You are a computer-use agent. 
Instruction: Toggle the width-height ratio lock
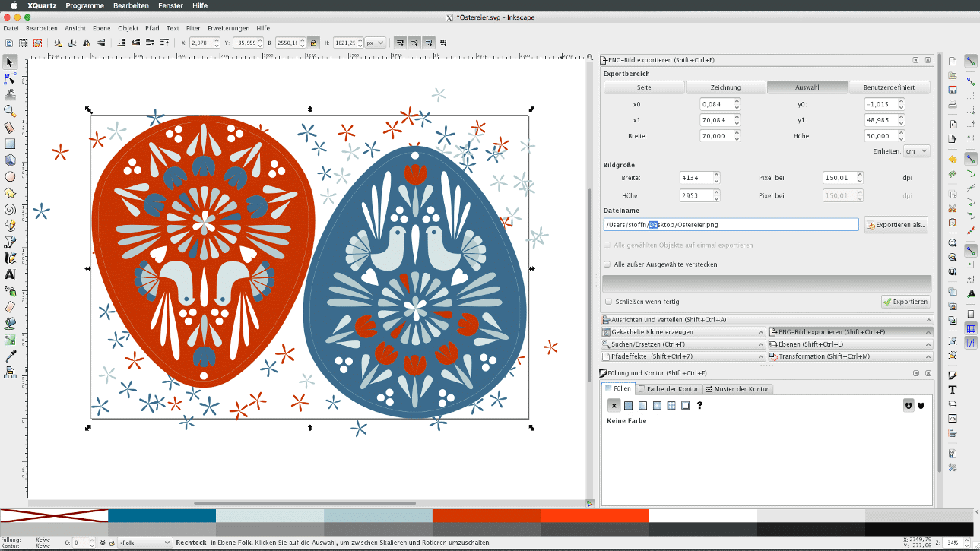[313, 43]
